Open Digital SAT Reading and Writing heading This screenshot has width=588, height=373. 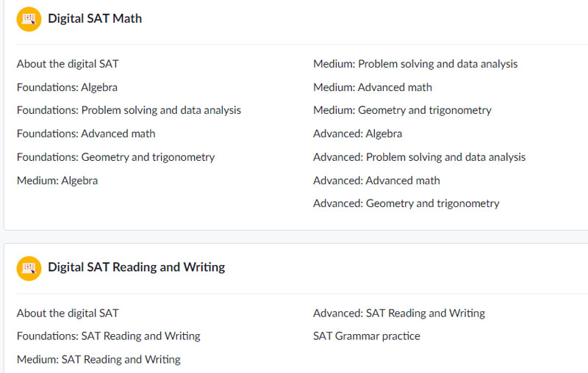tap(136, 267)
